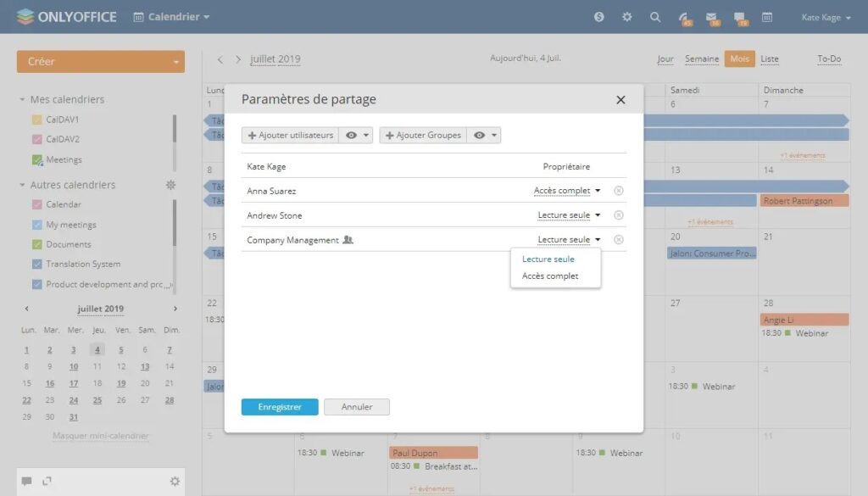Screen dimensions: 868x496
Task: Switch to Liste view
Action: (770, 59)
